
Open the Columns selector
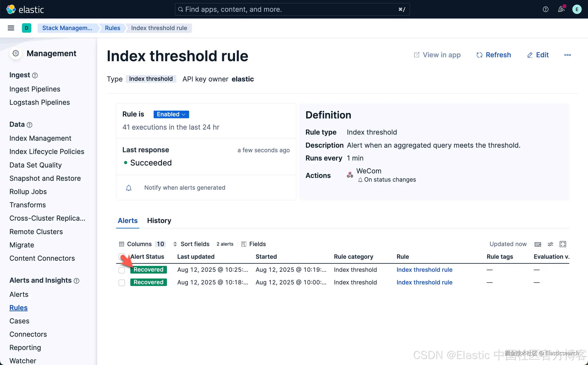[x=142, y=244]
